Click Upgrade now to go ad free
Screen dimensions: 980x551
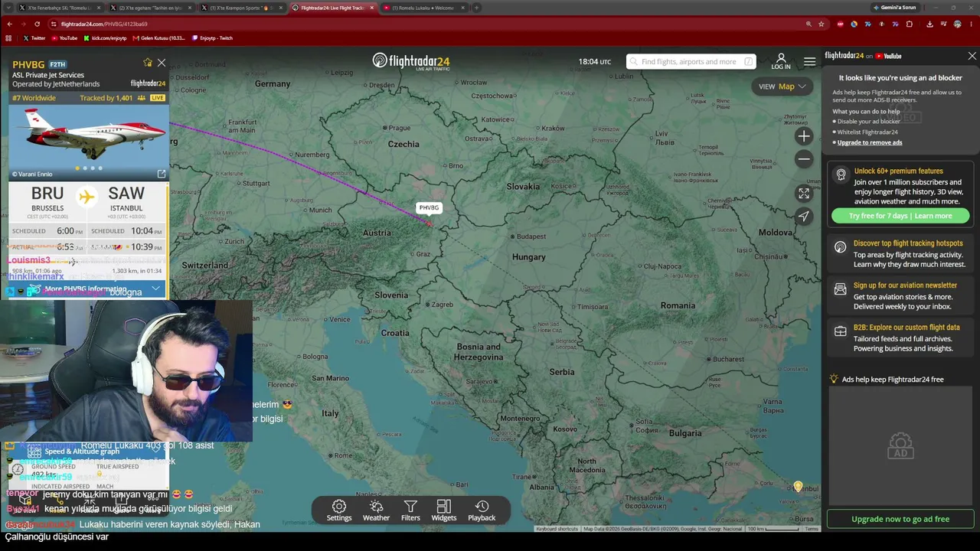[900, 519]
